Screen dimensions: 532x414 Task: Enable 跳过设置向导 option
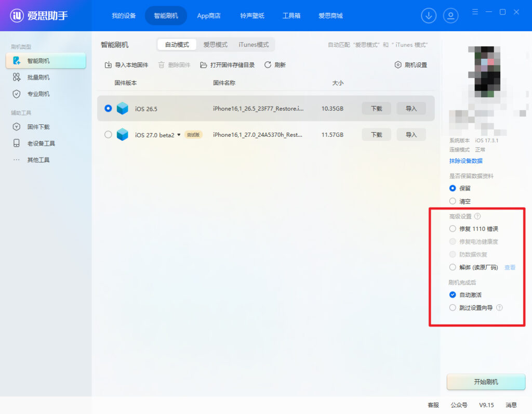453,307
